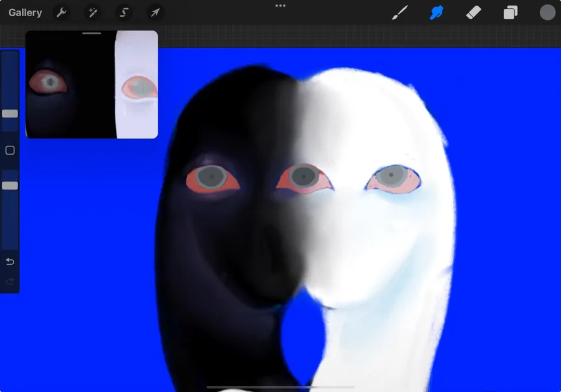
Task: Click the brush opacity slider handle
Action: [x=10, y=185]
